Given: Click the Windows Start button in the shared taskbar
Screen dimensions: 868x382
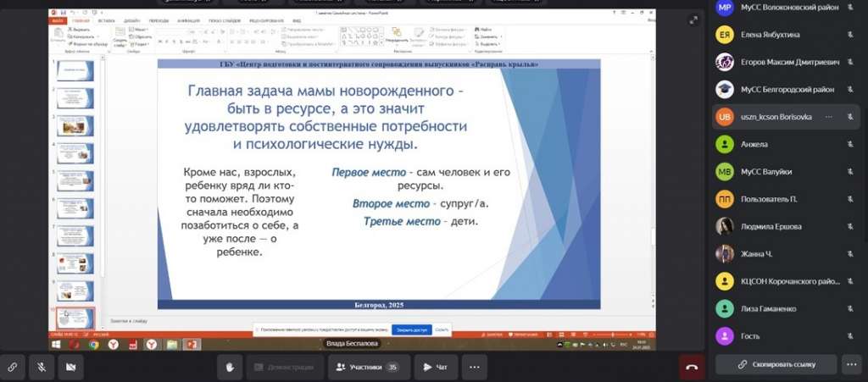Looking at the screenshot, I should point(56,345).
